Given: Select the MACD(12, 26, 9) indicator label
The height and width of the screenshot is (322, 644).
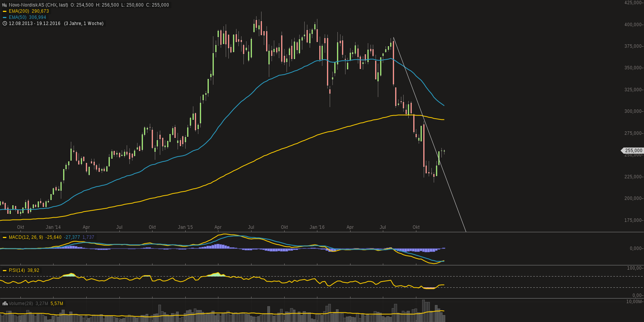Looking at the screenshot, I should tap(26, 238).
